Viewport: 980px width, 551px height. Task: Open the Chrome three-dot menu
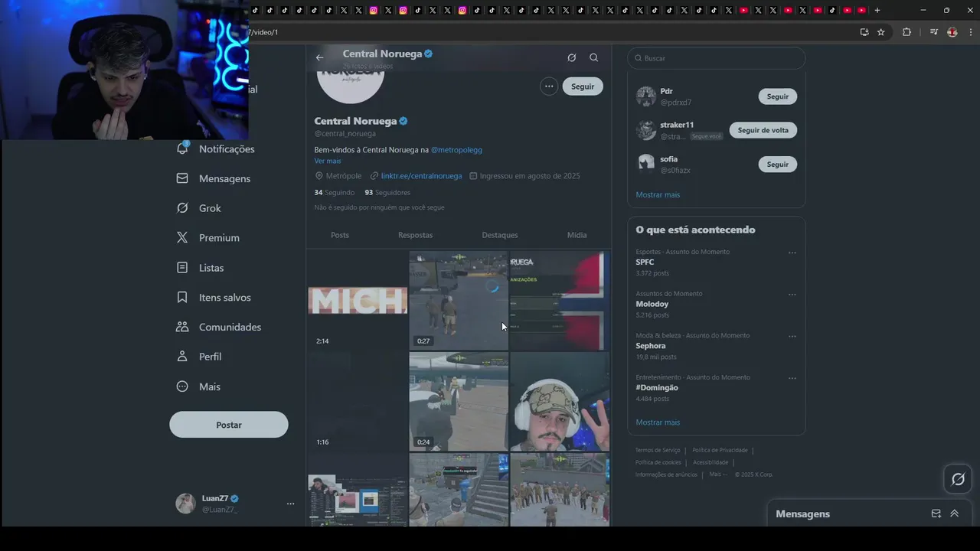970,32
